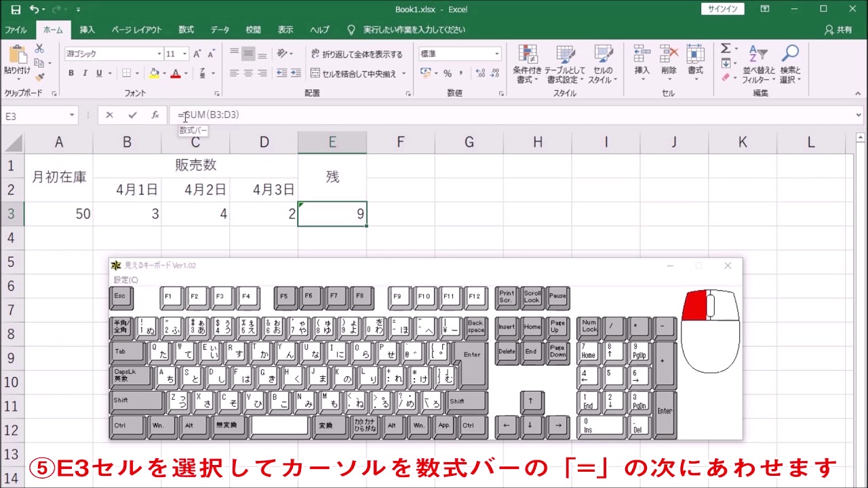Toggle align text right

[x=262, y=73]
